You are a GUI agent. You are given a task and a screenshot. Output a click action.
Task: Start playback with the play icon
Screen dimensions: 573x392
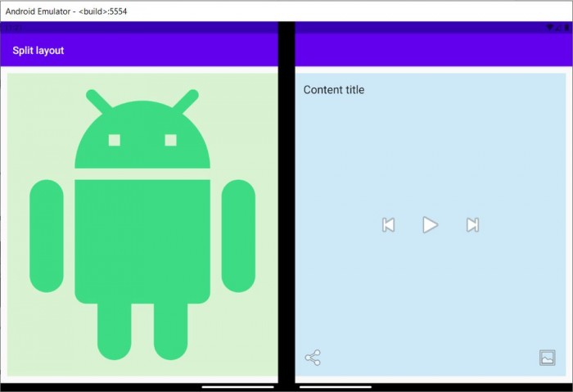click(x=430, y=225)
